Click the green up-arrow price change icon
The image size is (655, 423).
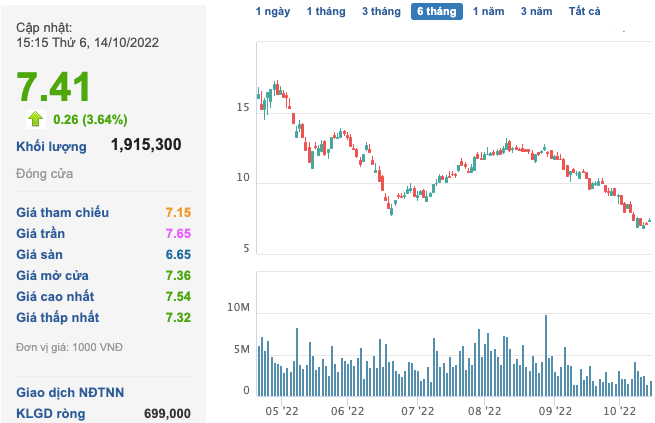coord(36,119)
